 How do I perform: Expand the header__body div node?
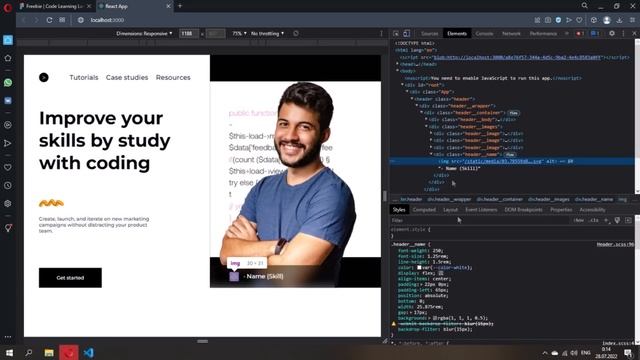click(427, 120)
